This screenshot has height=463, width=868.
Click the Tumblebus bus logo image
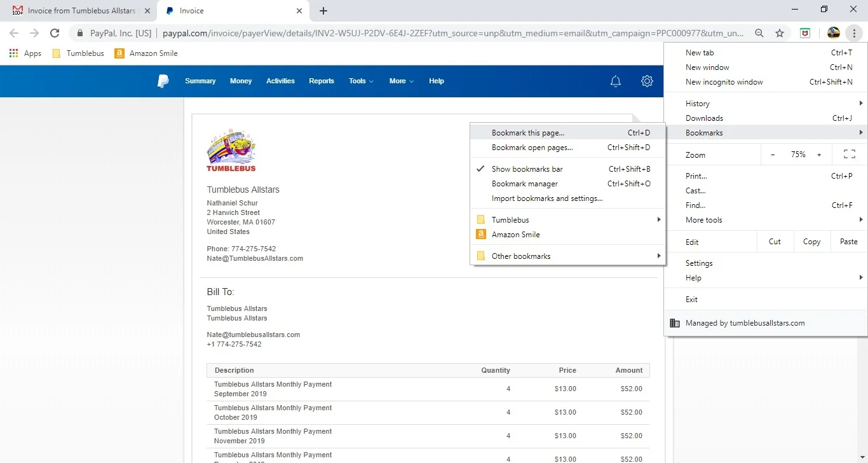(231, 150)
